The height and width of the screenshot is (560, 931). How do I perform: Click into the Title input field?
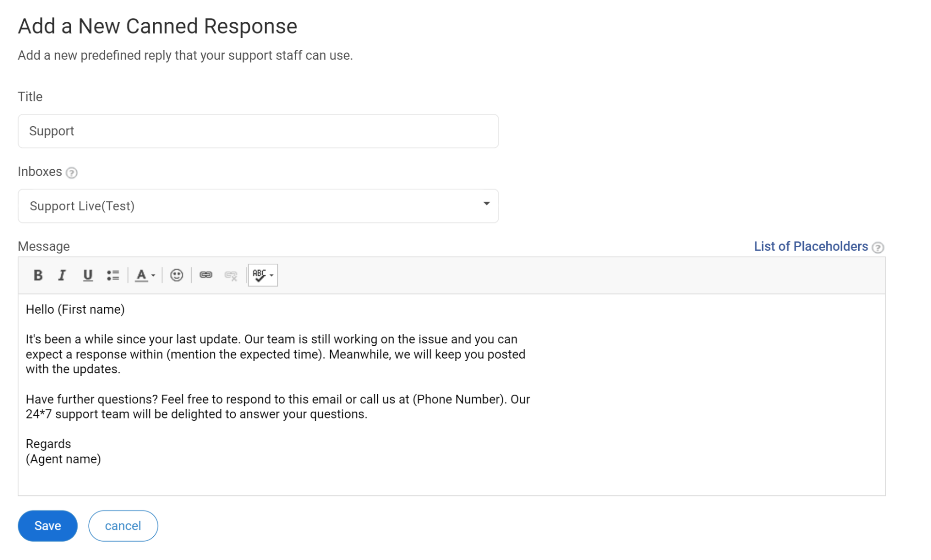pos(258,131)
